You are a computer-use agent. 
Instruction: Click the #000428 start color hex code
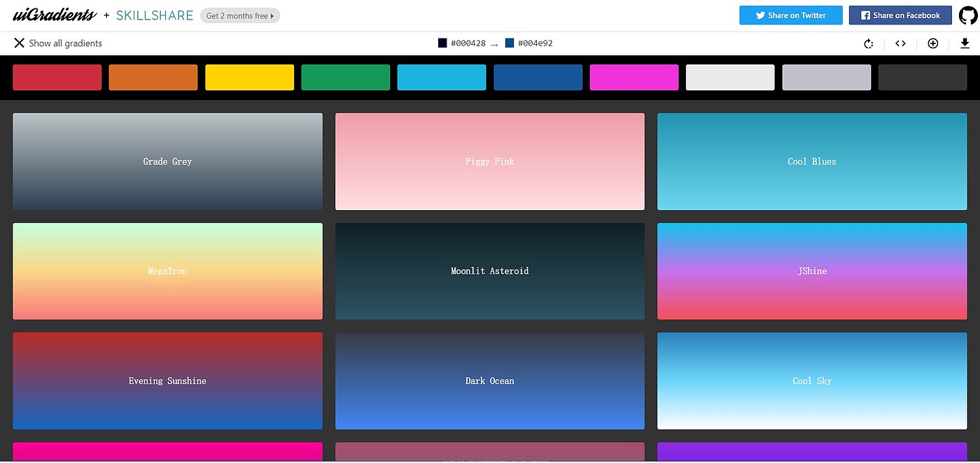[468, 43]
